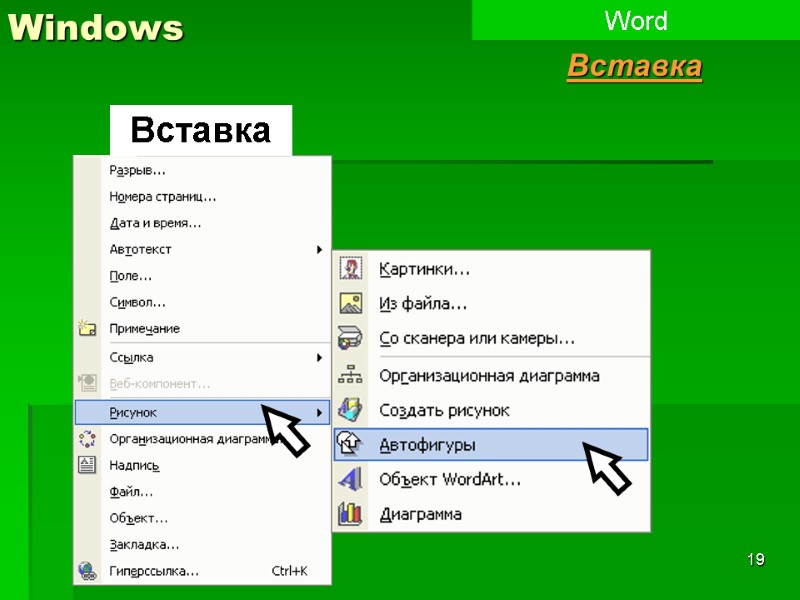Select the highlighted Рисунок menu item
Screen dimensions: 800x600
click(x=203, y=412)
